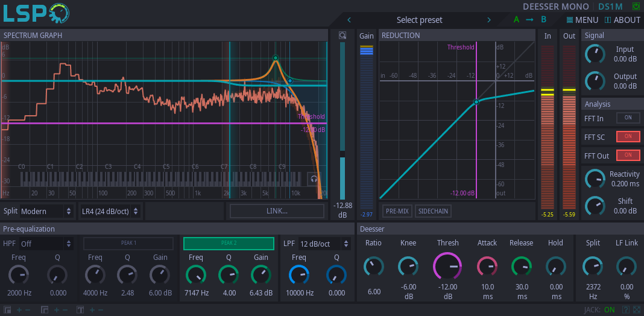Go to the next preset arrow
Viewport: 644px width, 316px height.
pos(489,20)
